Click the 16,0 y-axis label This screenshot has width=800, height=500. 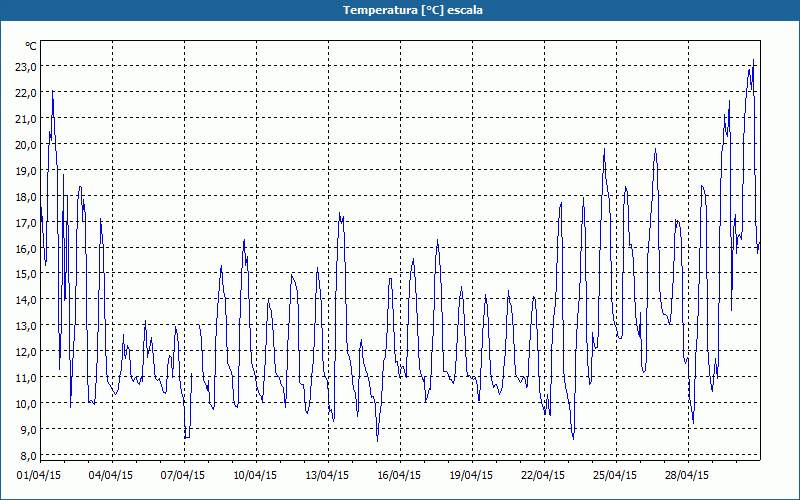click(27, 248)
